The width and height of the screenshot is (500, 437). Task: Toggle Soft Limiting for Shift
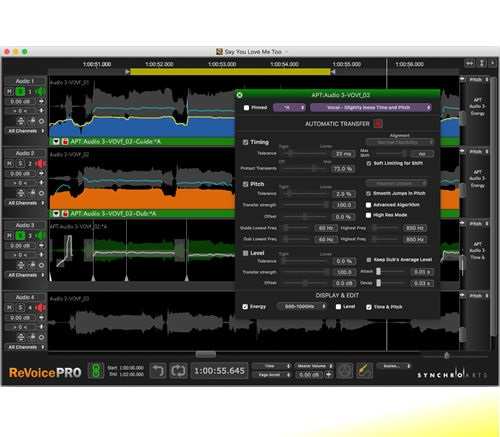tap(369, 163)
